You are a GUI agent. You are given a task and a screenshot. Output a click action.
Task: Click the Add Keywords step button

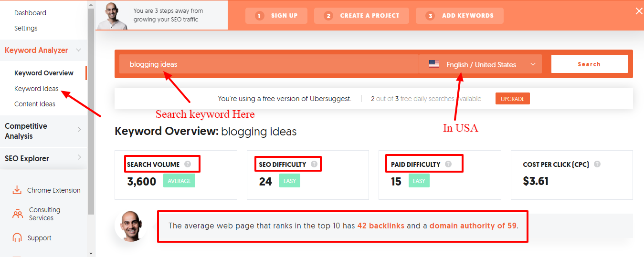(460, 16)
